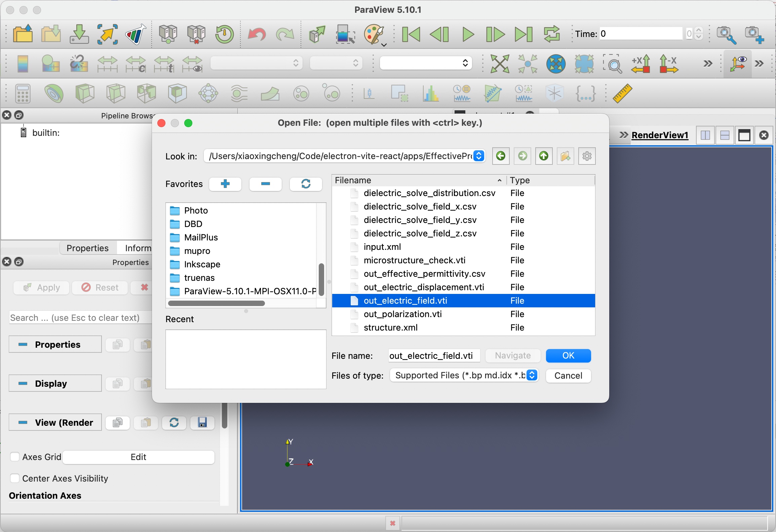Viewport: 776px width, 532px height.
Task: Select out_polarization.vti in the file list
Action: click(x=402, y=314)
